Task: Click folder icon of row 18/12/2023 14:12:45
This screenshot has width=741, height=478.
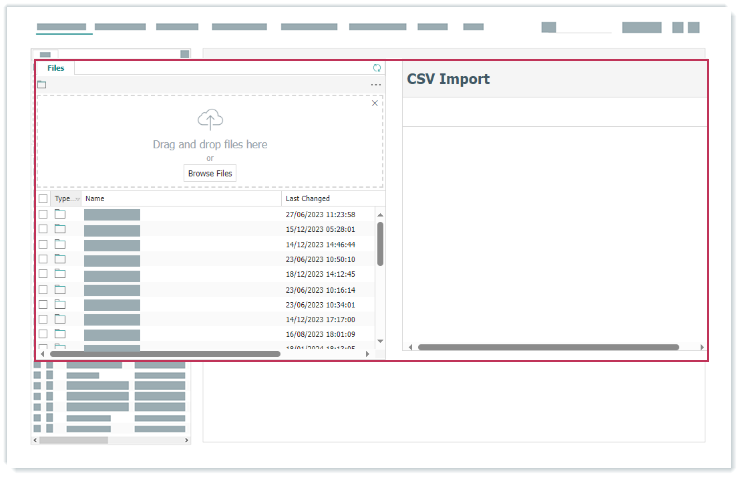Action: (x=60, y=273)
